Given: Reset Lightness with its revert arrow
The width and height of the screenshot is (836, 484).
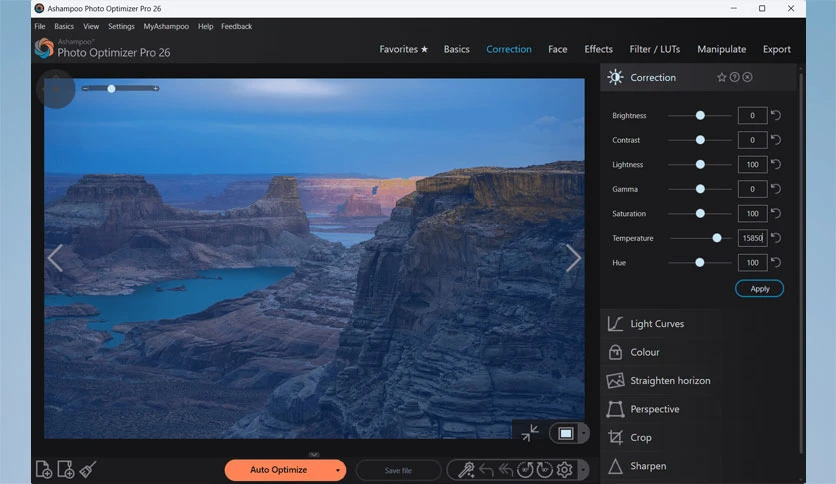Looking at the screenshot, I should [x=776, y=164].
